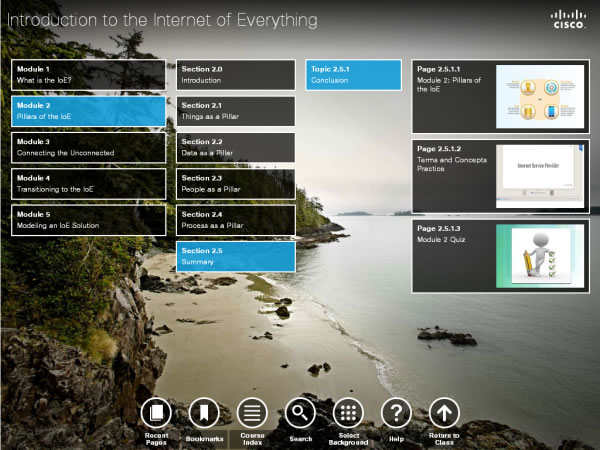The image size is (600, 450).
Task: Click the Help question mark icon
Action: [396, 412]
